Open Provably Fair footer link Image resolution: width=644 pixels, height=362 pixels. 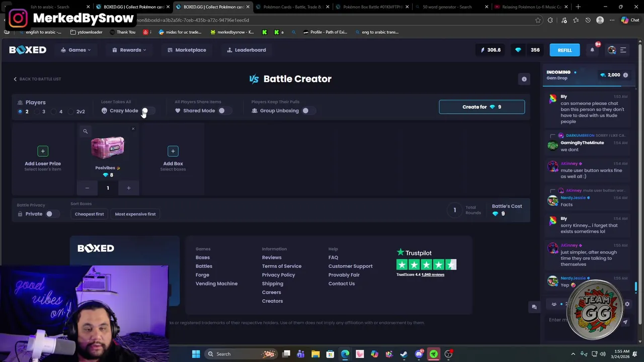click(x=344, y=275)
